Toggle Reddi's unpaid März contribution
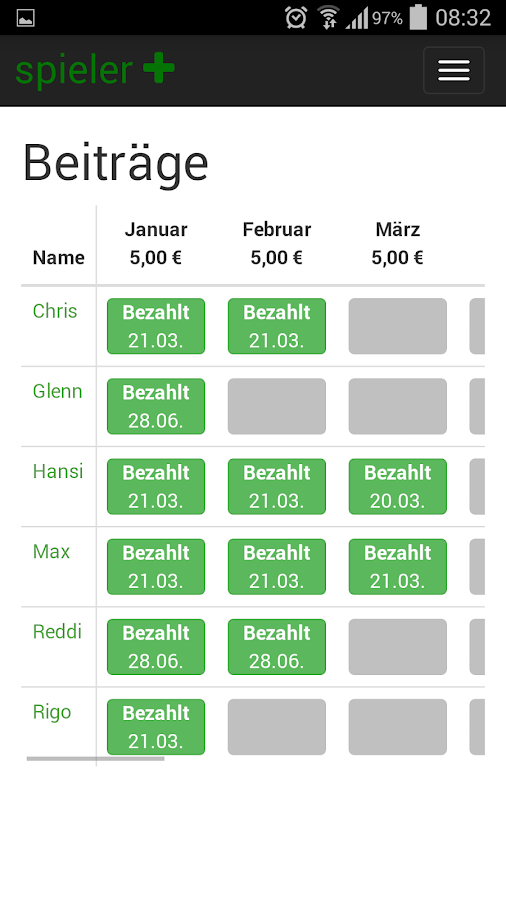The height and width of the screenshot is (900, 506). click(398, 647)
